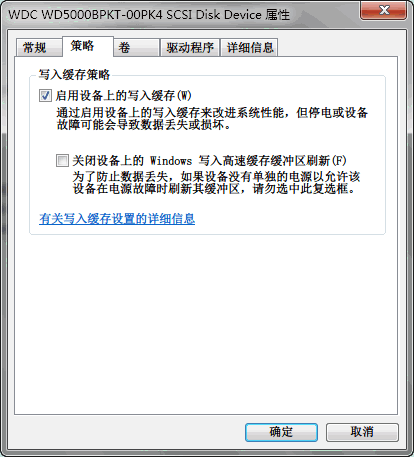Go to the 驱动程序 tab
This screenshot has height=457, width=414.
point(190,48)
